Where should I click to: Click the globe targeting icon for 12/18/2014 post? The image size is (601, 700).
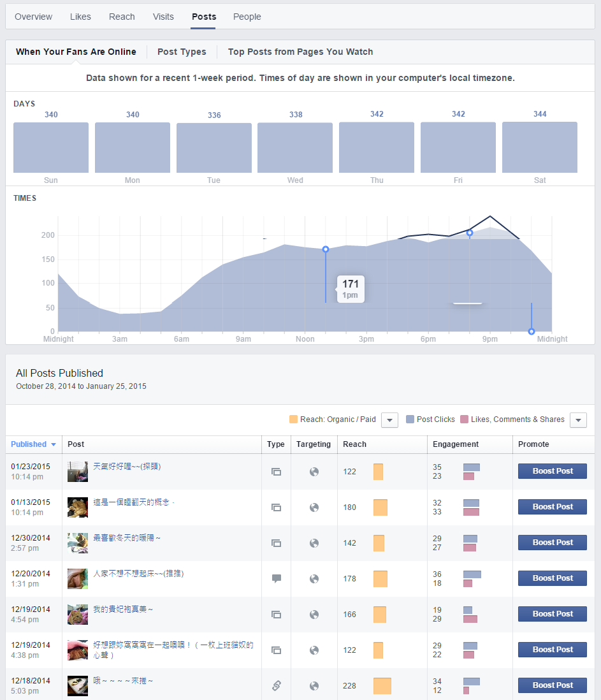tap(314, 686)
